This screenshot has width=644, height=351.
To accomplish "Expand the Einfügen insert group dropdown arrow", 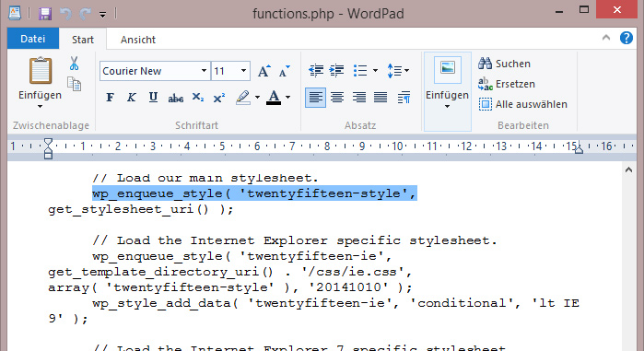I will click(x=447, y=106).
